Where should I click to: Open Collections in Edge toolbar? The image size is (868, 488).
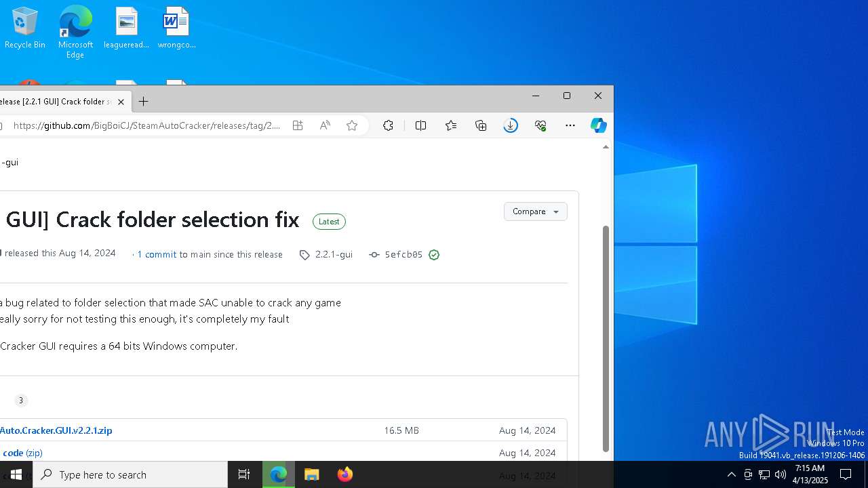(x=481, y=125)
